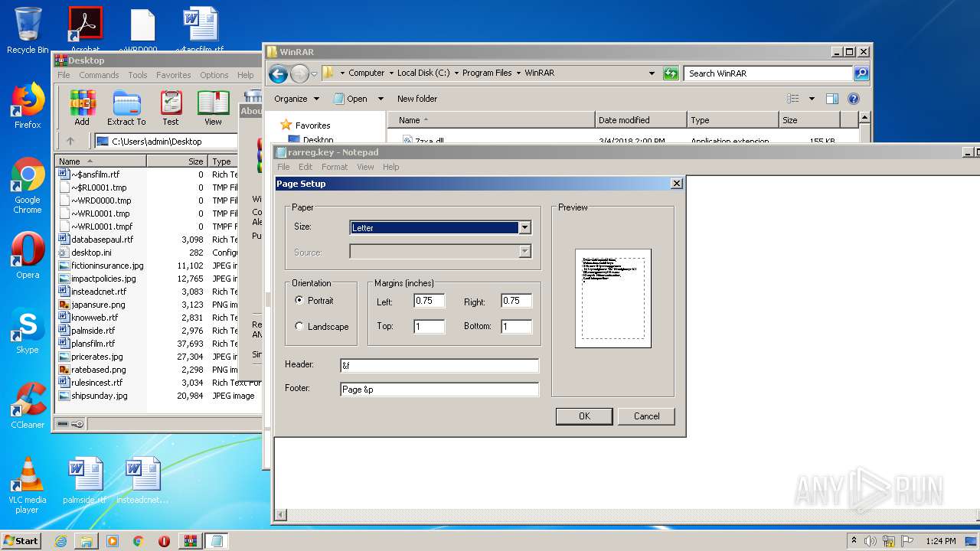Open the Options menu in WinRAR
This screenshot has width=980, height=551.
click(214, 75)
